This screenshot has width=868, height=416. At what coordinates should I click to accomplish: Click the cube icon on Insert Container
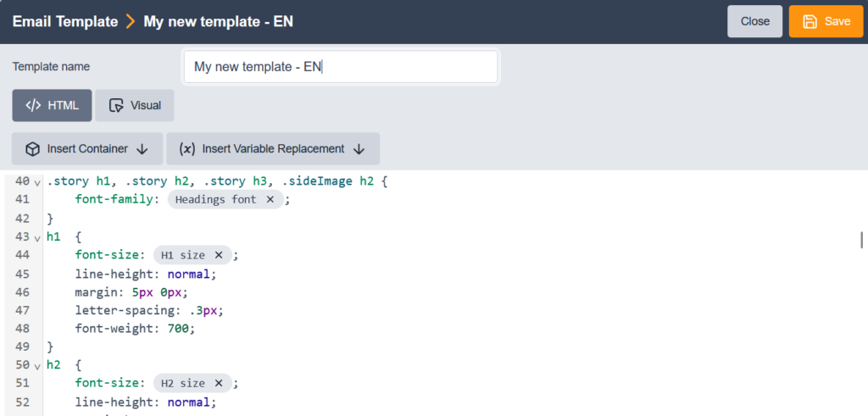click(32, 149)
